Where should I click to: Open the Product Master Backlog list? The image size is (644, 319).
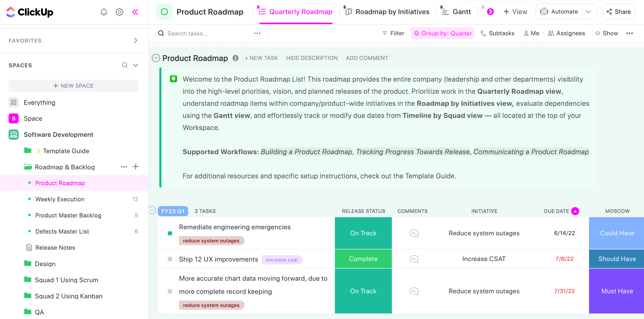pyautogui.click(x=68, y=215)
